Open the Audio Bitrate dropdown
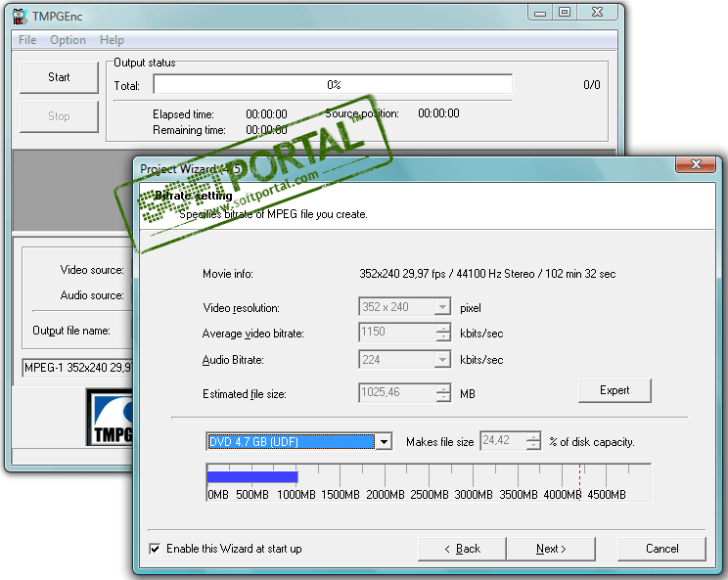The height and width of the screenshot is (580, 728). point(442,360)
